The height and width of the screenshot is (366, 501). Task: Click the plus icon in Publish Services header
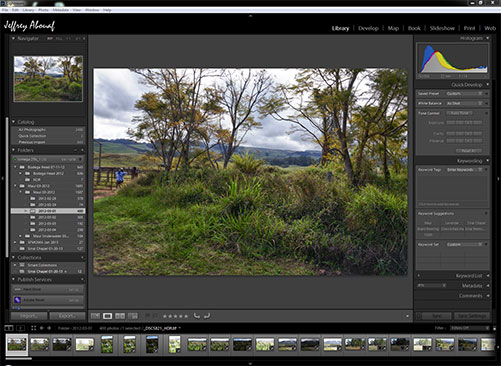click(82, 279)
